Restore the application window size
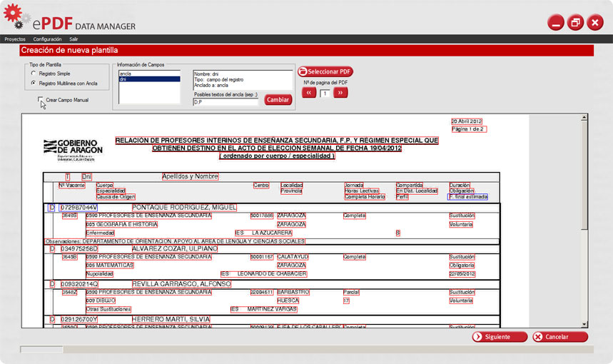 coord(575,23)
